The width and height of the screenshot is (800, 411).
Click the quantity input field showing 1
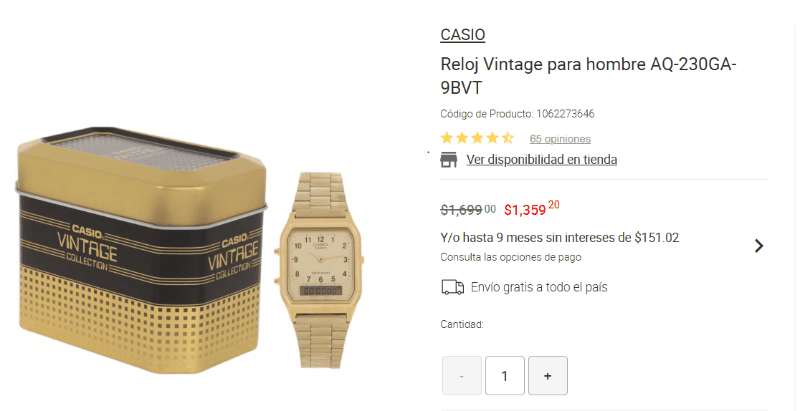505,376
